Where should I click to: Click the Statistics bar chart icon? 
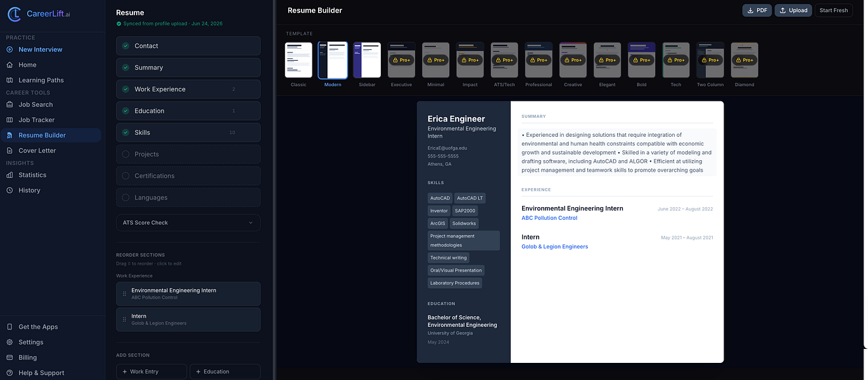click(10, 175)
